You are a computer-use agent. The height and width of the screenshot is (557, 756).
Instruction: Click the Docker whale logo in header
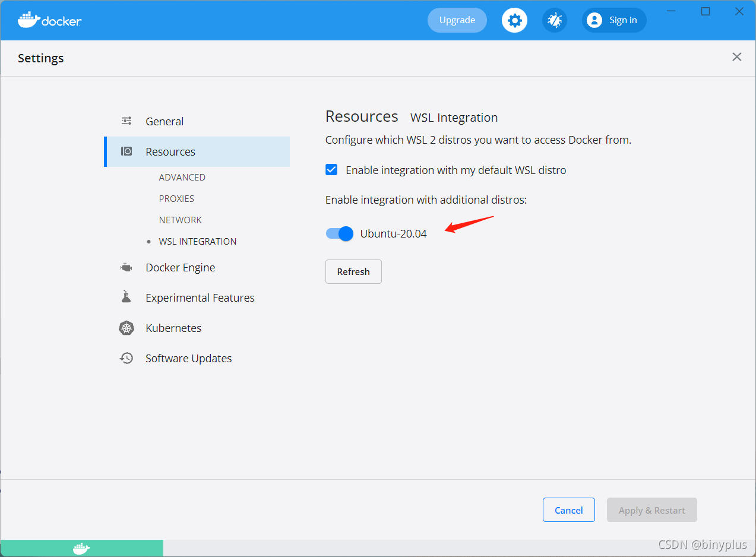[x=49, y=20]
